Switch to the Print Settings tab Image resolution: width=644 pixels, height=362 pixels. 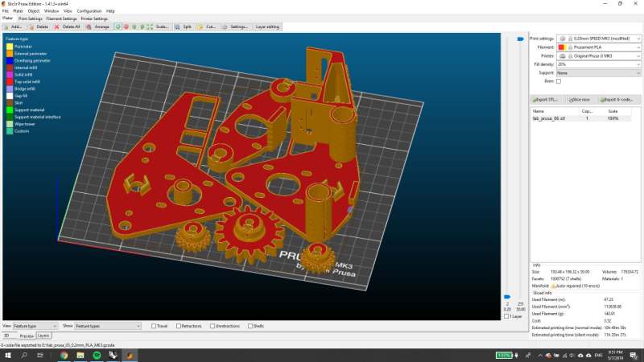[x=31, y=19]
